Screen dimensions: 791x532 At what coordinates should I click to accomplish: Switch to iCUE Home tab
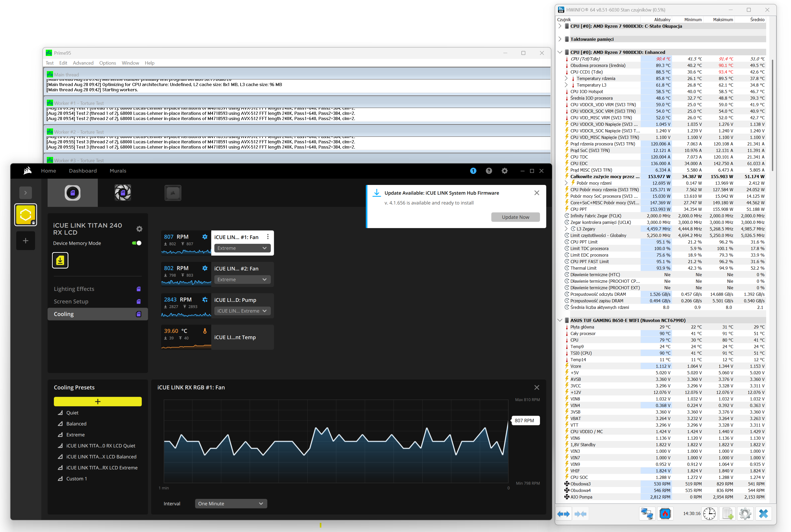tap(48, 171)
